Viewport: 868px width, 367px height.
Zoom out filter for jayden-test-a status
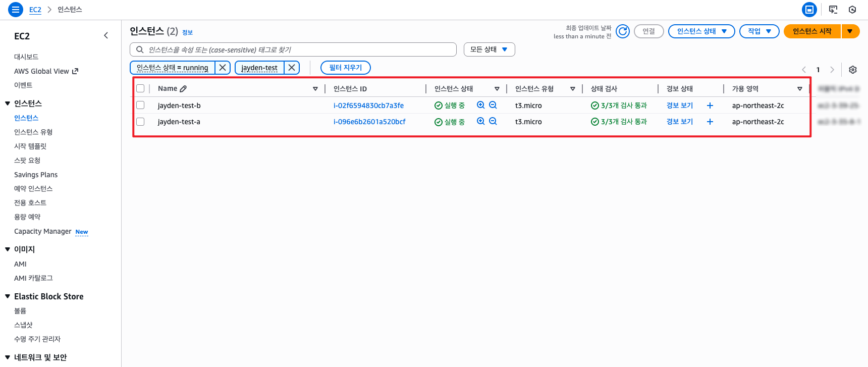(493, 121)
